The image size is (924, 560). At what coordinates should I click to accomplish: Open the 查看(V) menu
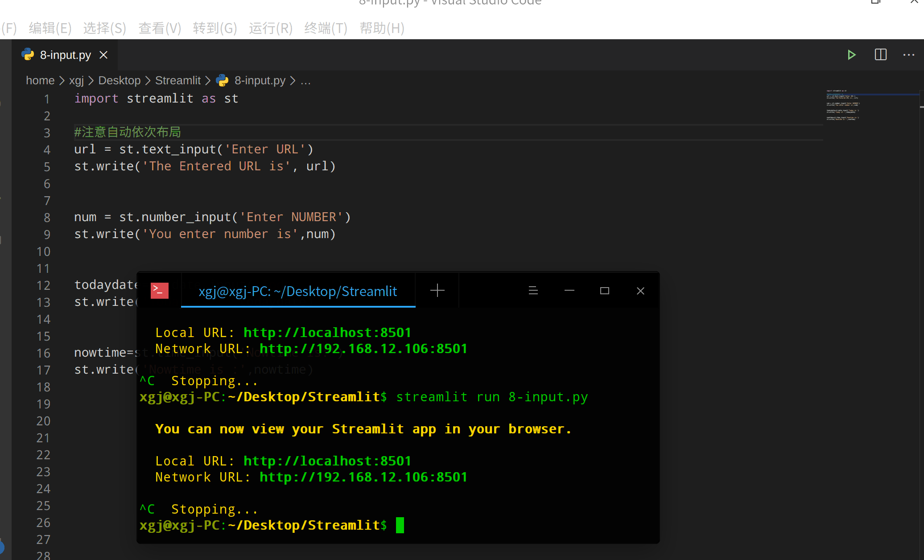point(160,29)
